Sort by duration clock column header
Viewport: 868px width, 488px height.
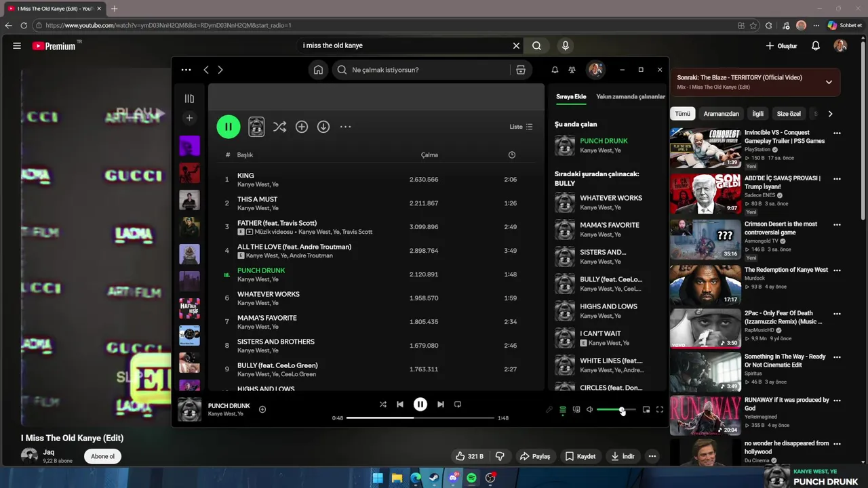coord(512,155)
